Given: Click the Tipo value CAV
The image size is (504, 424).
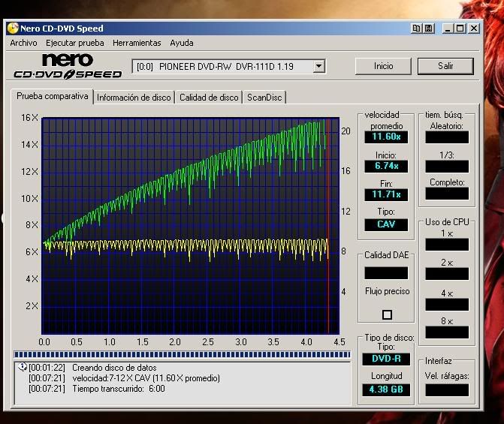Looking at the screenshot, I should 386,224.
